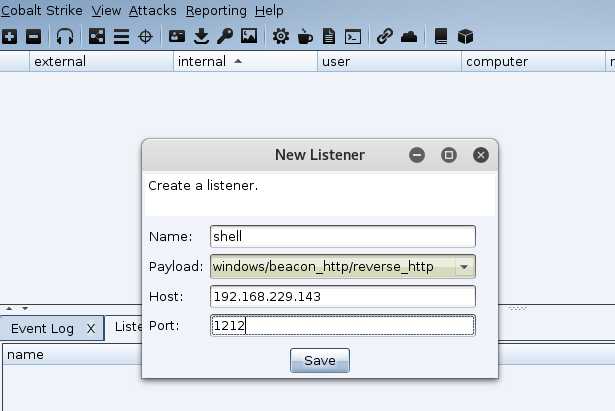Open the Reporting menu
Viewport: 615px width, 411px height.
pyautogui.click(x=216, y=11)
